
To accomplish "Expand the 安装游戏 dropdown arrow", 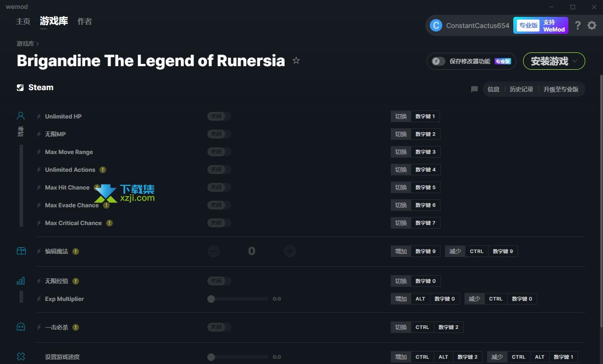I will [575, 61].
